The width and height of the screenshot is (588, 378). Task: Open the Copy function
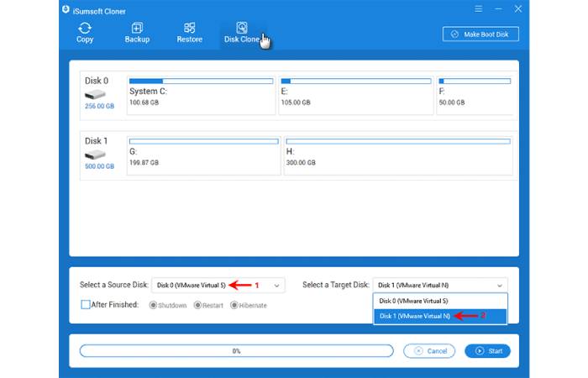pyautogui.click(x=85, y=33)
